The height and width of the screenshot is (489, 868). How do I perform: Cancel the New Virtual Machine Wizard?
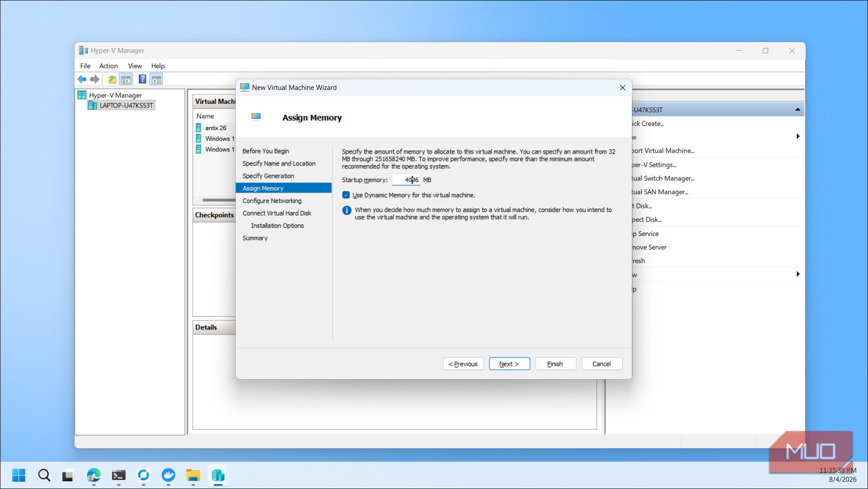(602, 364)
